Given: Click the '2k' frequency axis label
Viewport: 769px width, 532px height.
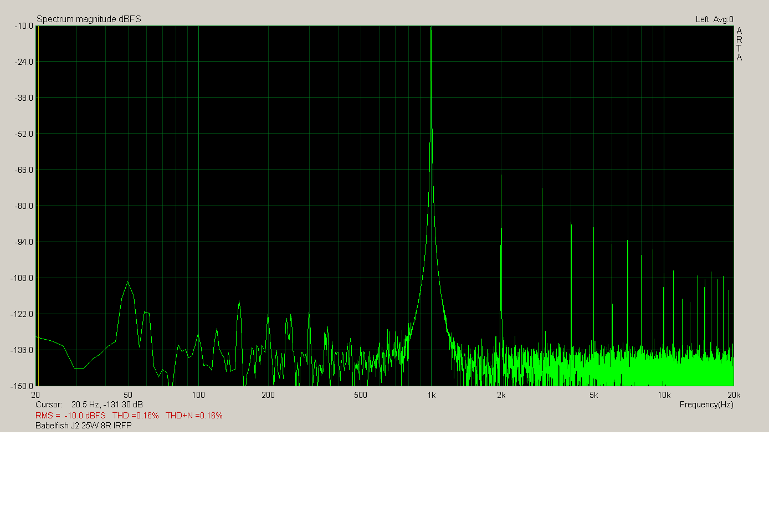Looking at the screenshot, I should 501,395.
